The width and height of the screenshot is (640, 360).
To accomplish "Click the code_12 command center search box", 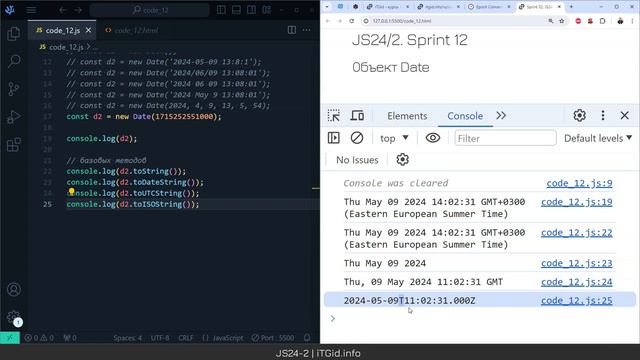I will (x=150, y=10).
